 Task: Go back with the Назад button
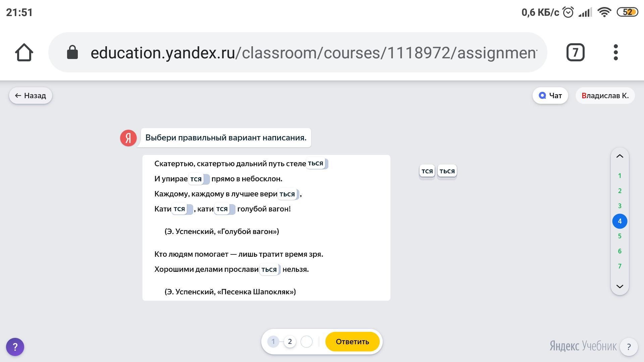pyautogui.click(x=31, y=96)
